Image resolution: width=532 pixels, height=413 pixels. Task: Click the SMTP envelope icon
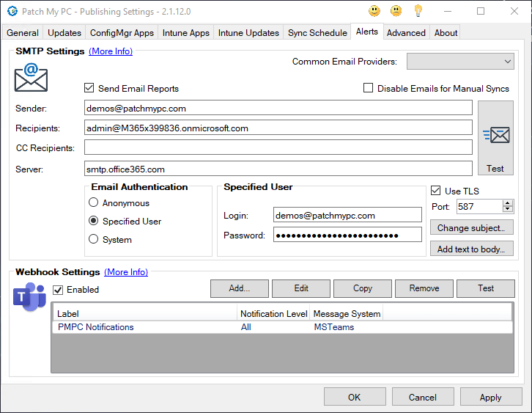tap(31, 78)
